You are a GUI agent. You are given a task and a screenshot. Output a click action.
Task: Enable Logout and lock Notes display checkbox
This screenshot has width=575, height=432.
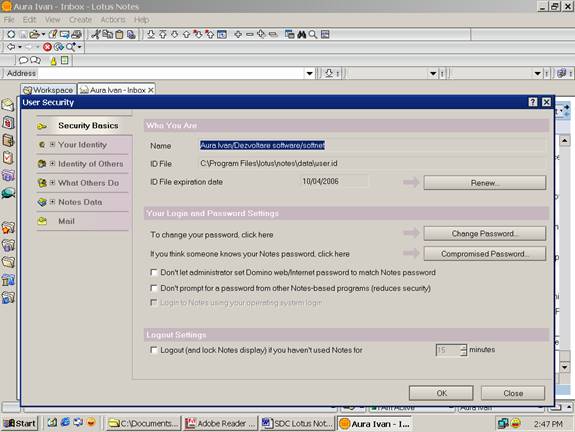[x=154, y=350]
